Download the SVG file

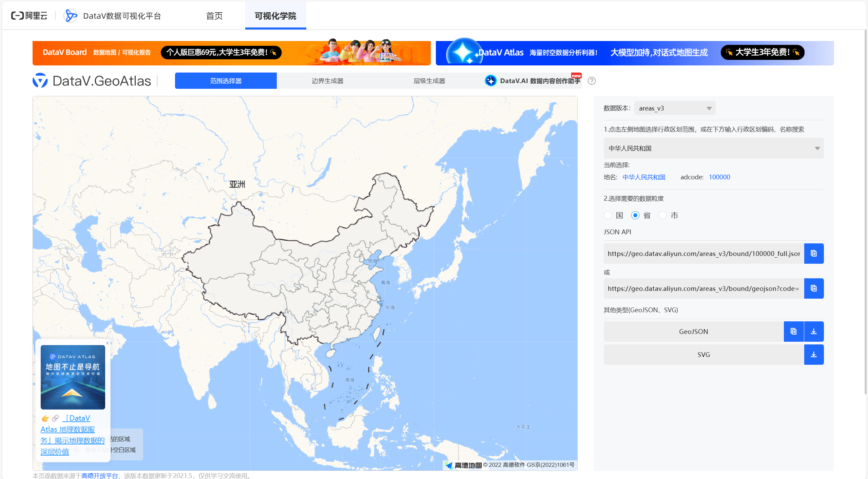[813, 354]
